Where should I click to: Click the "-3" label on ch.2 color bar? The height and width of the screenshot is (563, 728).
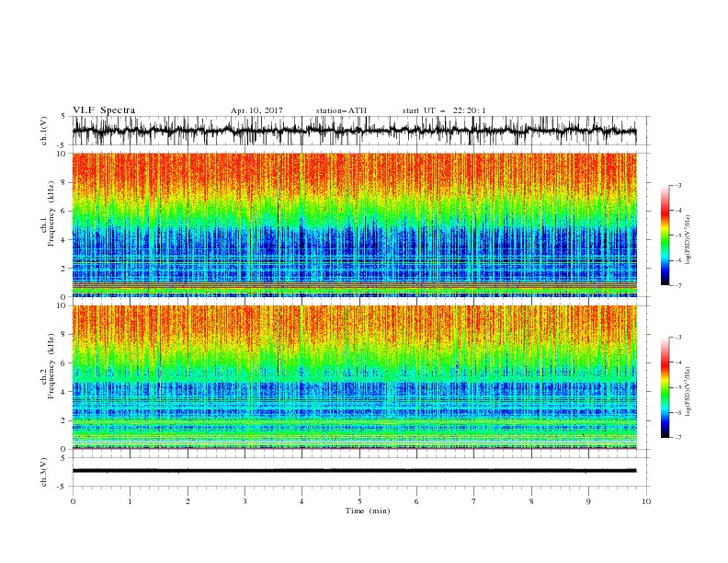point(677,338)
